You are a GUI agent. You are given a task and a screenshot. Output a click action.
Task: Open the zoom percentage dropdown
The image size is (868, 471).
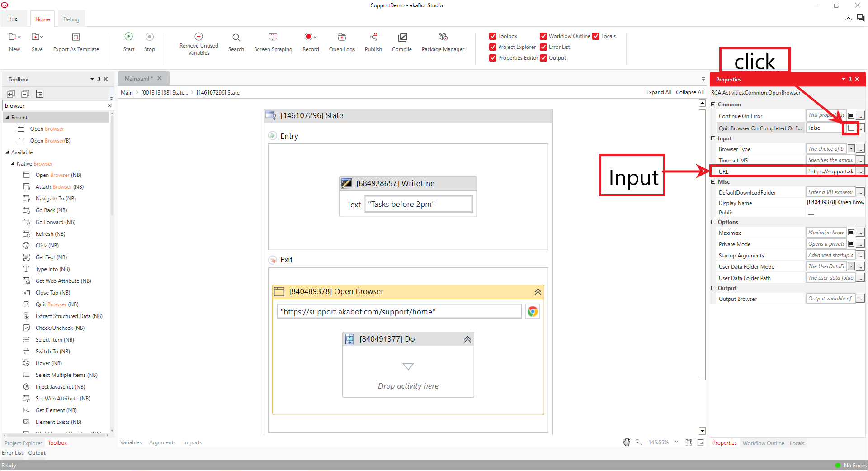tap(676, 442)
